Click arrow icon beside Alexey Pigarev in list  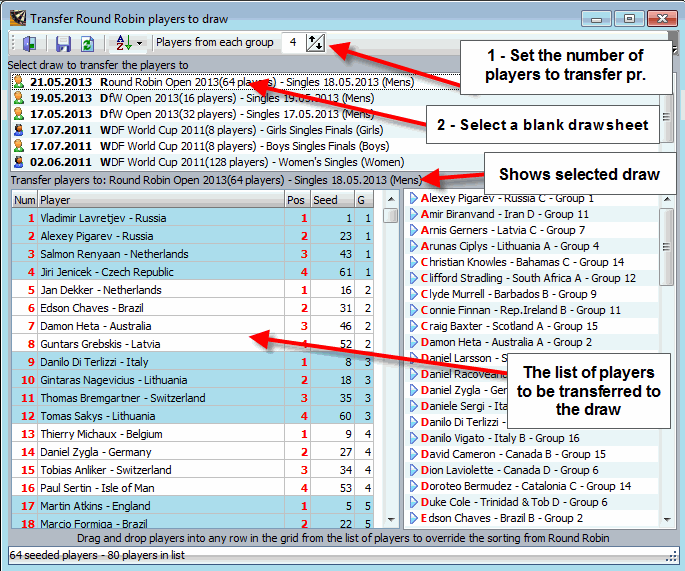pyautogui.click(x=414, y=198)
